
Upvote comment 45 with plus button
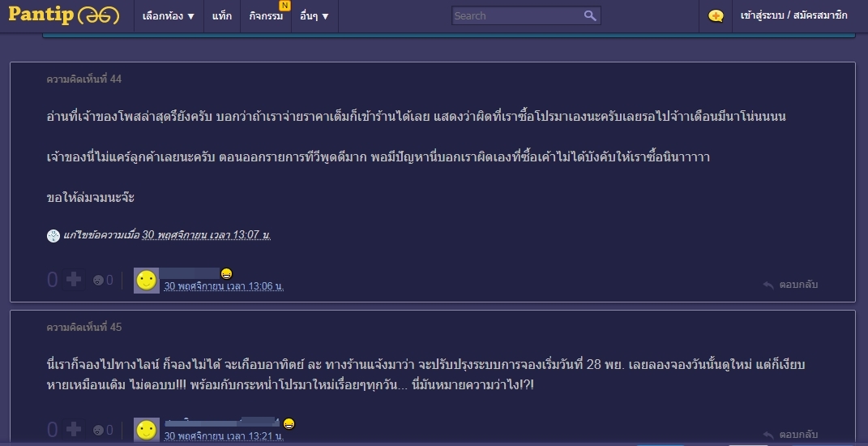pyautogui.click(x=74, y=430)
